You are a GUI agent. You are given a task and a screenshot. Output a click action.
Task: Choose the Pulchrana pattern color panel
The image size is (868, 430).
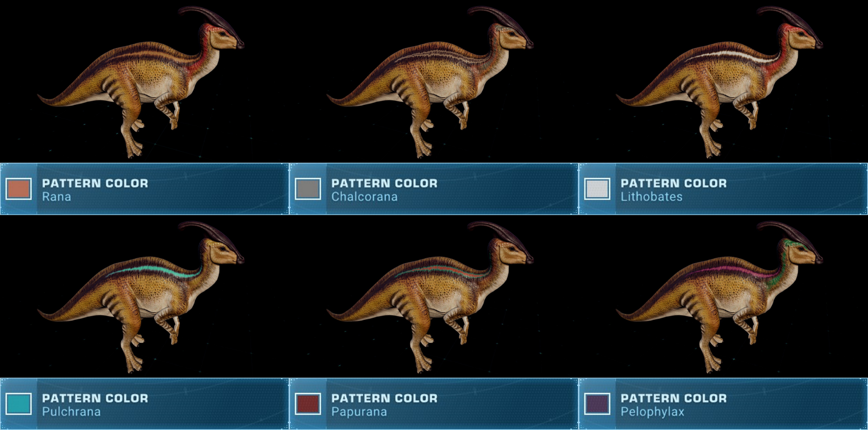pos(144,403)
